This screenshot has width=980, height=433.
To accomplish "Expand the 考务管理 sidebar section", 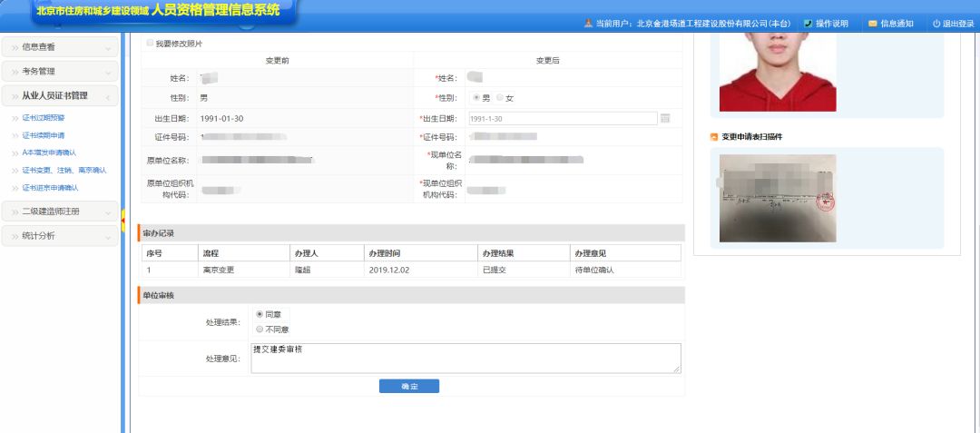I will 60,71.
